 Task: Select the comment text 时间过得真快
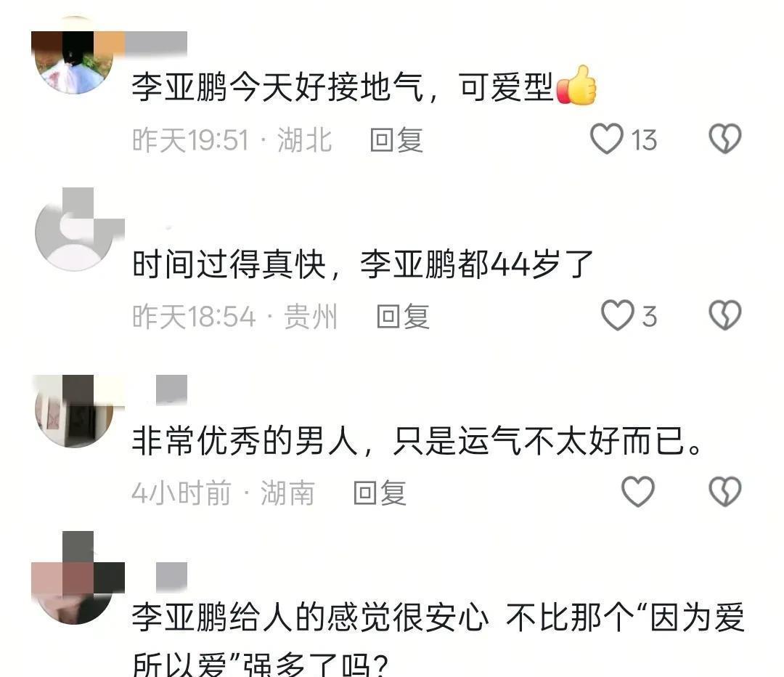(x=229, y=264)
